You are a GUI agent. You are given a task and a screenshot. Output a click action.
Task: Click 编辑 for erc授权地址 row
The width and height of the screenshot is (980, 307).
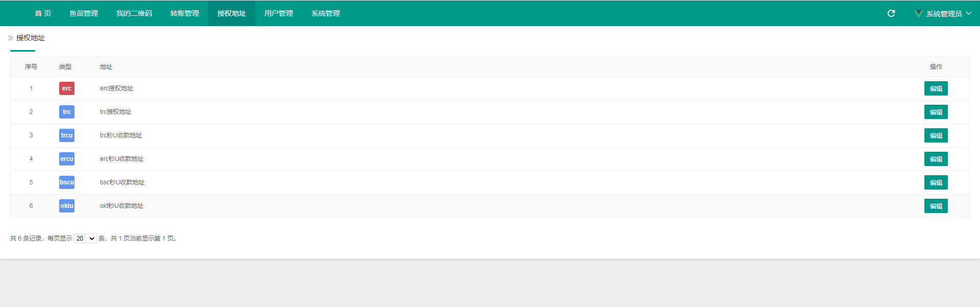(x=936, y=88)
